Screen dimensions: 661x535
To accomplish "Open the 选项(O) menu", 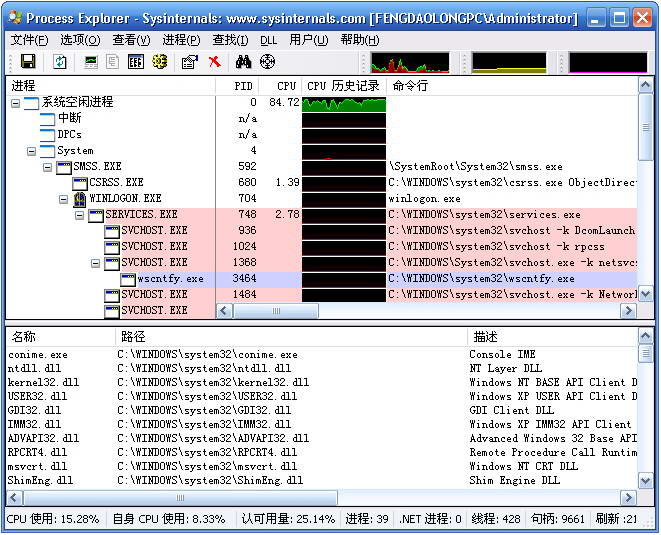I will click(x=80, y=40).
